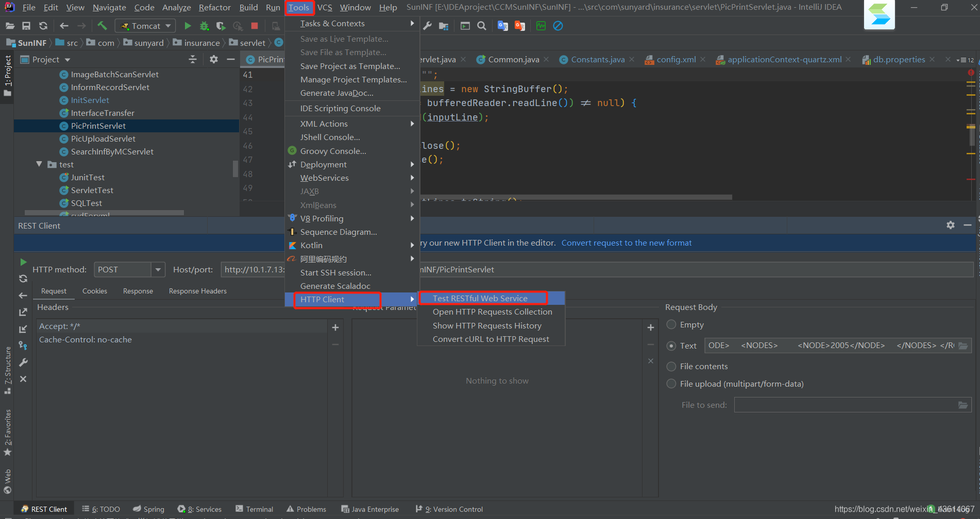Open the Cookies tab
Viewport: 980px width, 519px height.
coord(95,291)
